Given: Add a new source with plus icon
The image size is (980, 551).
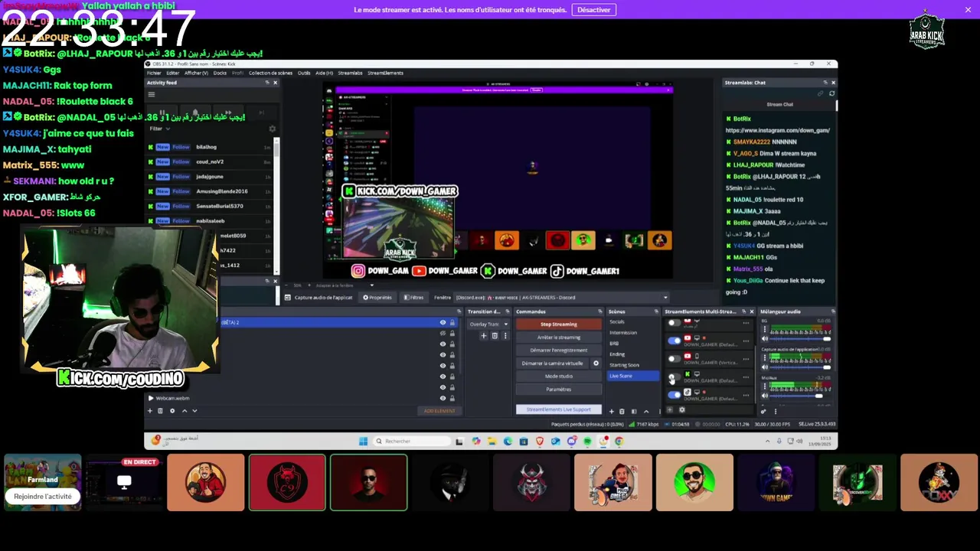Looking at the screenshot, I should [150, 411].
